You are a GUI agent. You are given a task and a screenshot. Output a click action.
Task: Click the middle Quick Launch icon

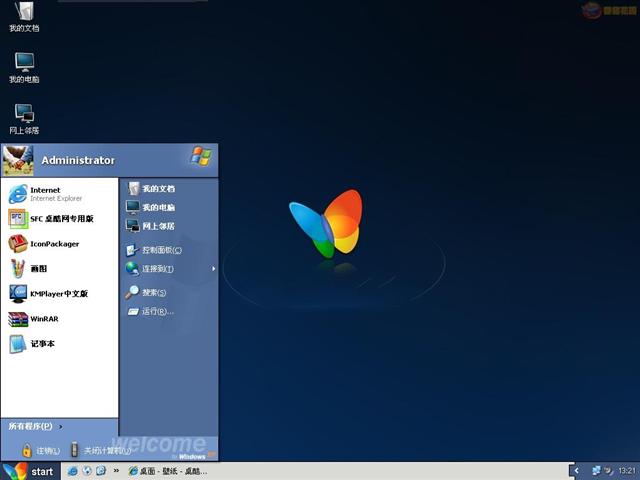tap(87, 471)
